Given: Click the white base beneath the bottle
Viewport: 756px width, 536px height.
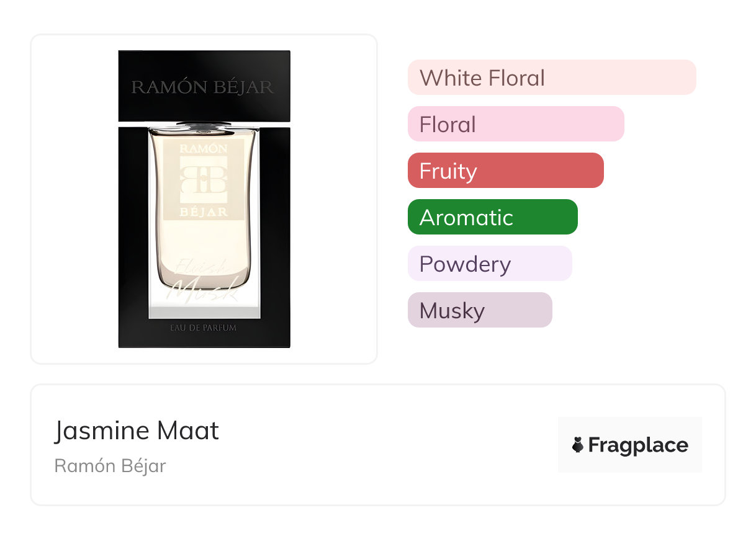Looking at the screenshot, I should pyautogui.click(x=204, y=311).
